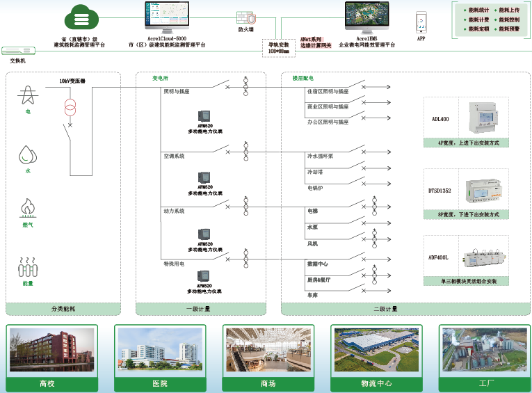Open the 高校 campus building photo
Viewport: 532px width, 393px height.
(52, 351)
